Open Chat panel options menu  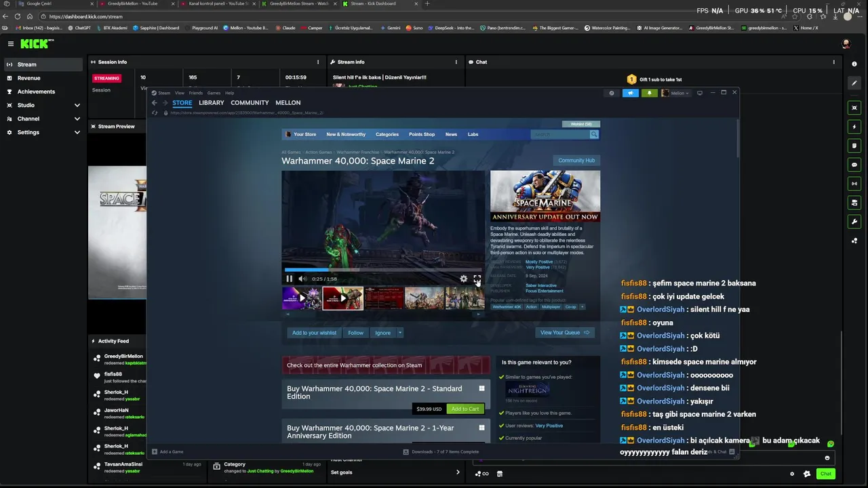point(834,62)
